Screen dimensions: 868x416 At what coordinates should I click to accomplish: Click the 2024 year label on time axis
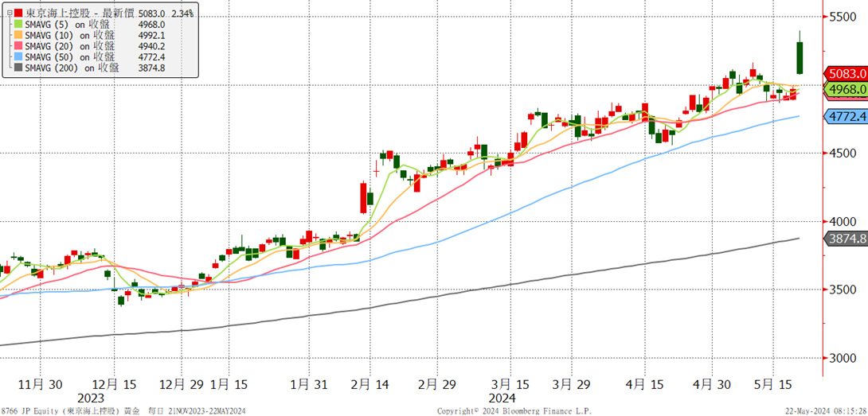coord(502,399)
